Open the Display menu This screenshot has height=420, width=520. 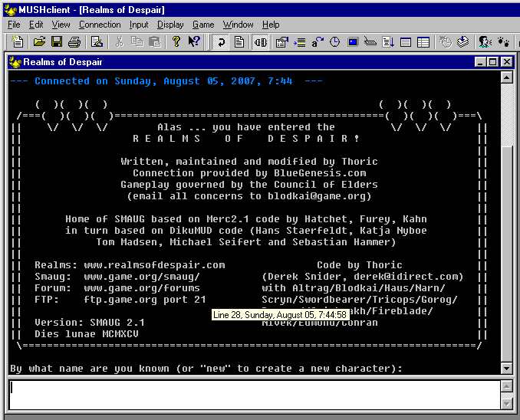tap(170, 25)
